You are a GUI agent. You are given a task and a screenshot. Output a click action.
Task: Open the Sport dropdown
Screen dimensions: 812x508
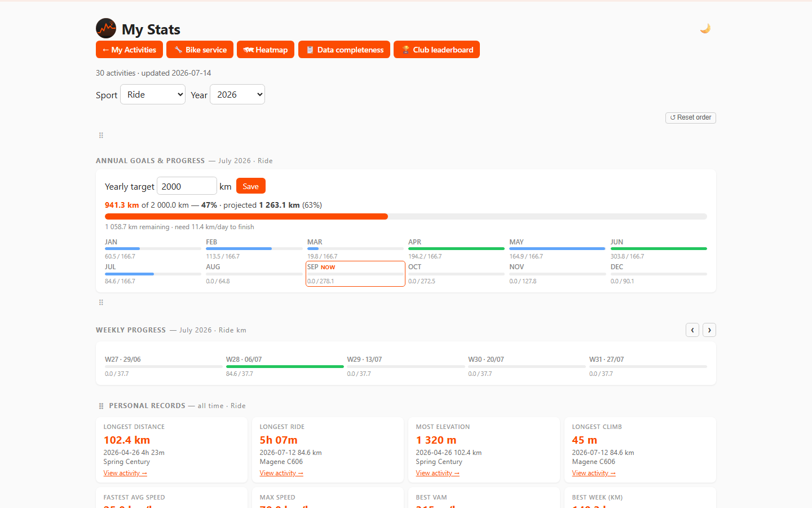(x=153, y=94)
